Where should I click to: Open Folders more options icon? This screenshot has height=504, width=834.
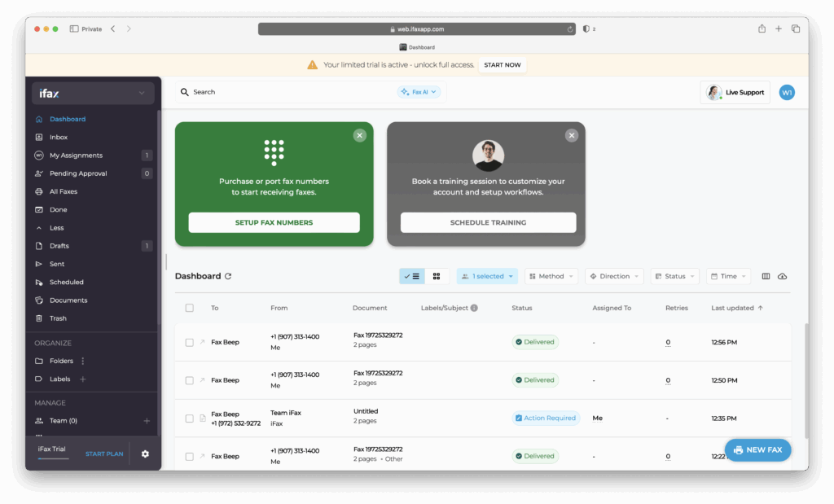click(83, 361)
